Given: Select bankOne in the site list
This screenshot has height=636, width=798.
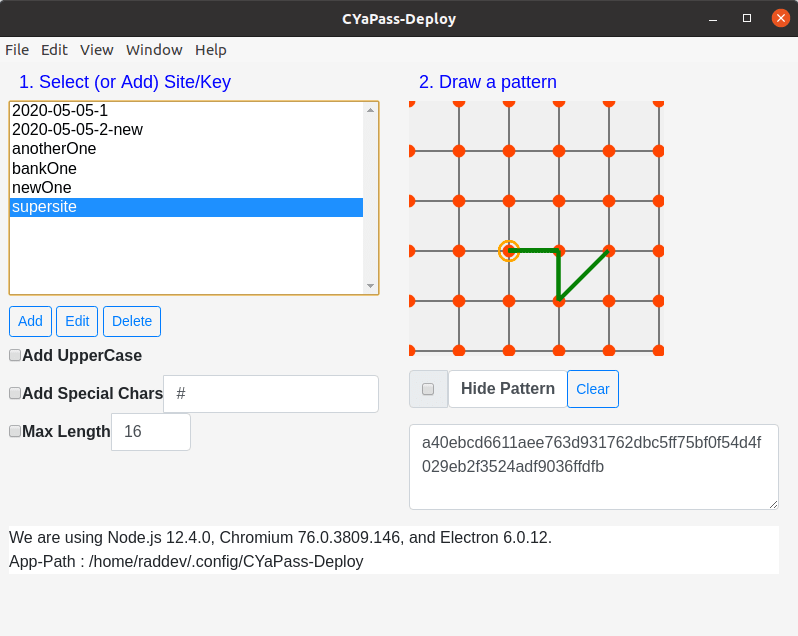Looking at the screenshot, I should 44,168.
